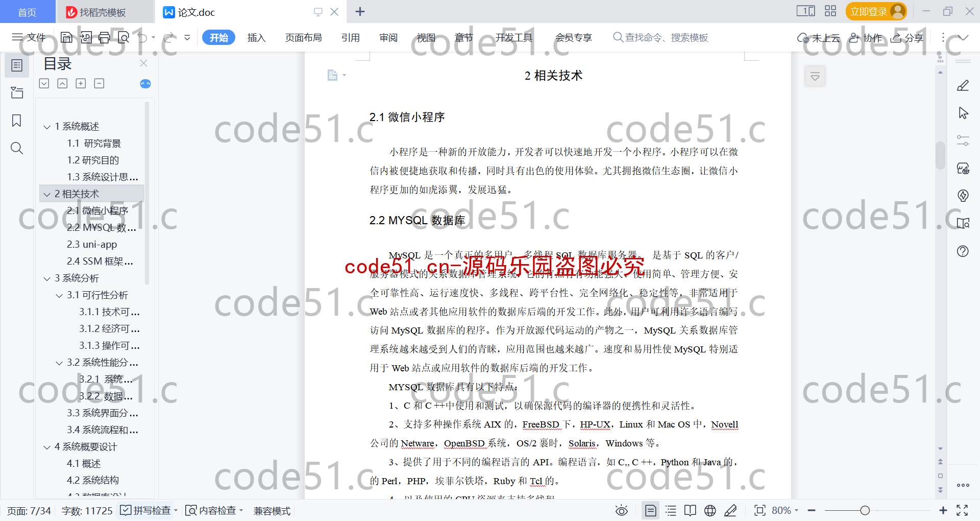Screen dimensions: 980x521
Task: Collapse the '3 系统分析' outline section
Action: tap(47, 278)
